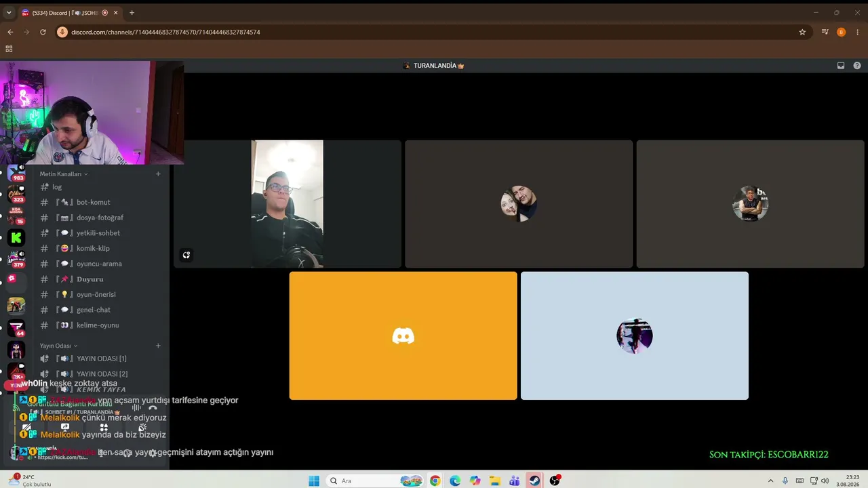Image resolution: width=868 pixels, height=488 pixels.
Task: Reload the Discord page
Action: coord(43,32)
